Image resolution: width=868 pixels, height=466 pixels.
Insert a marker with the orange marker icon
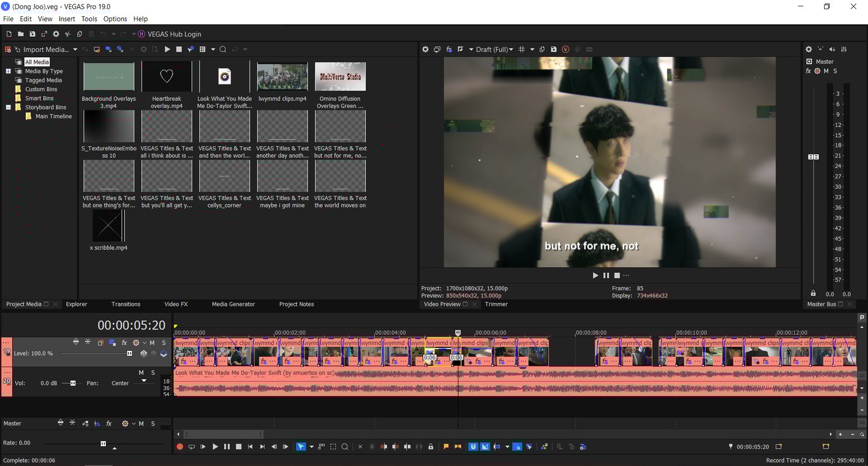click(446, 447)
